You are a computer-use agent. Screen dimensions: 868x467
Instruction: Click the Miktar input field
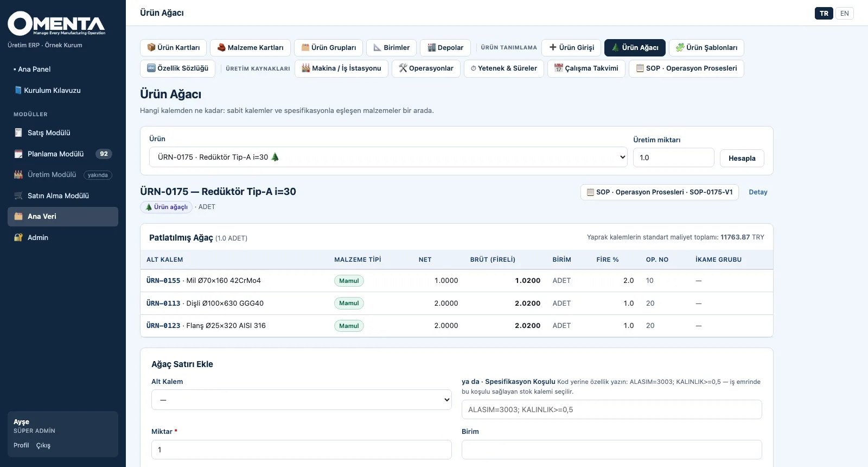(302, 450)
